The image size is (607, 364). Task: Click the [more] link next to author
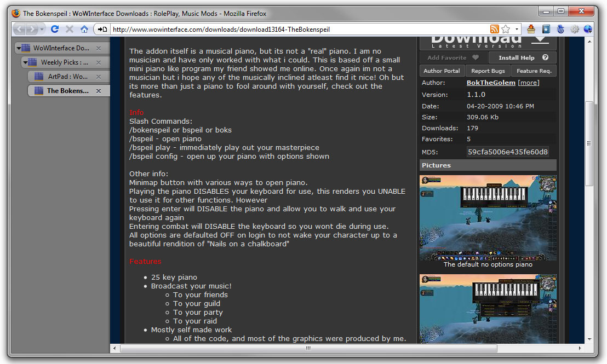click(x=529, y=83)
